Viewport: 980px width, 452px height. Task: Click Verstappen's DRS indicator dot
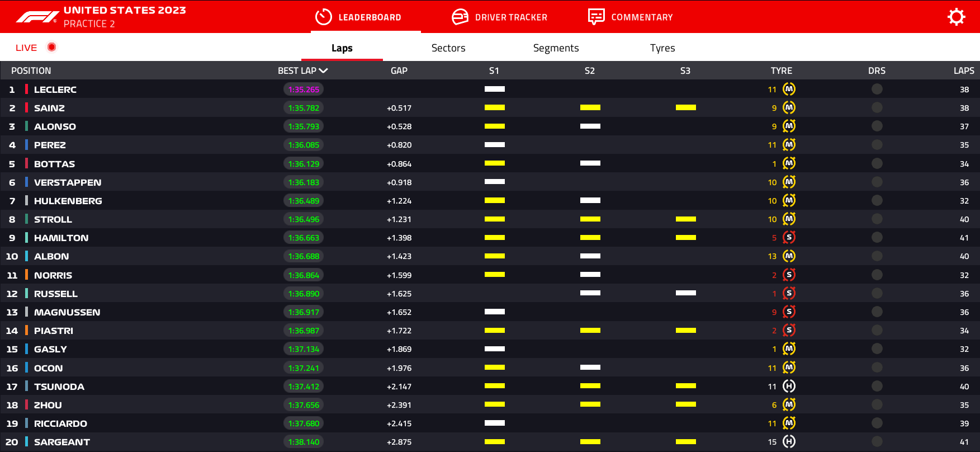(877, 182)
